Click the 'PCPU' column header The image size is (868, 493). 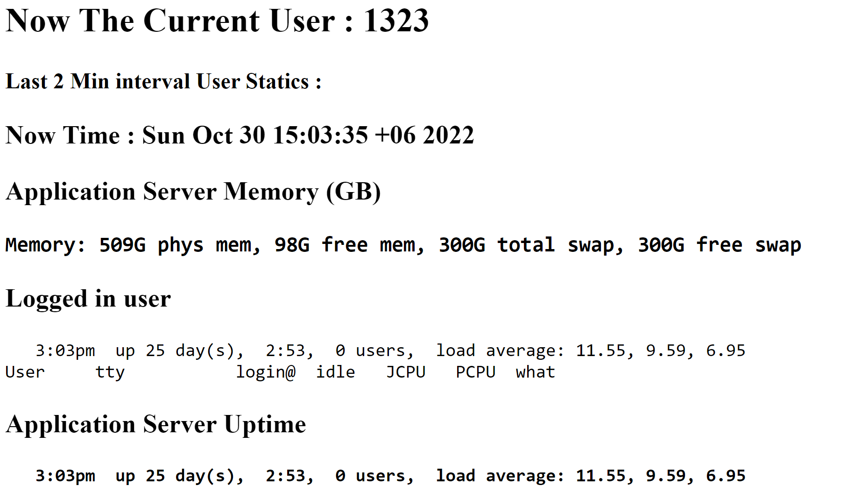(476, 372)
